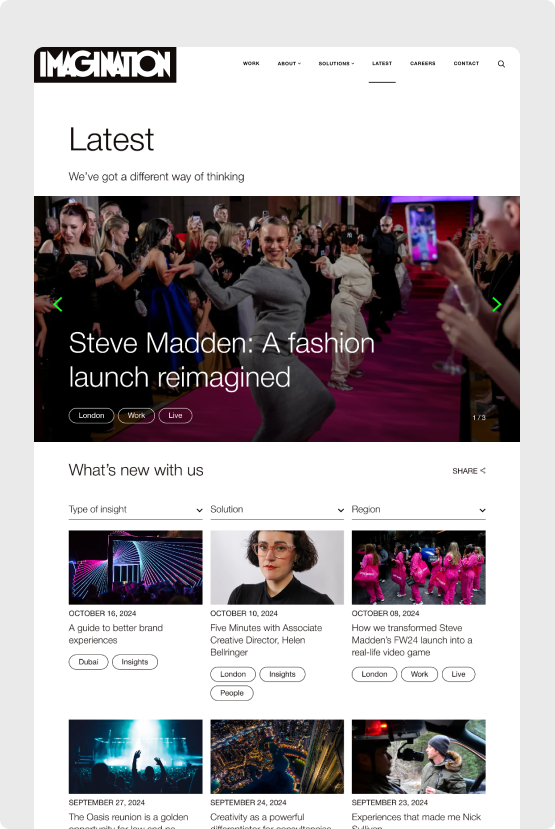Click the SHARE icon link

469,471
